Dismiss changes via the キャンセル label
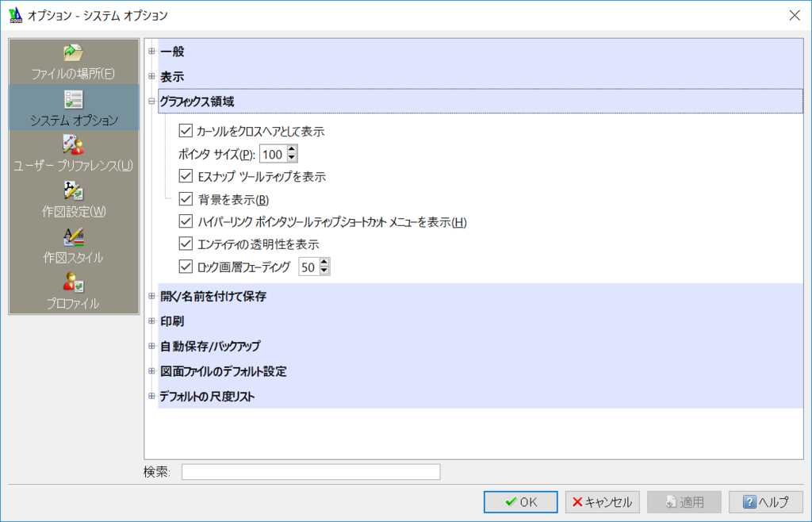The width and height of the screenshot is (812, 522). coord(608,502)
